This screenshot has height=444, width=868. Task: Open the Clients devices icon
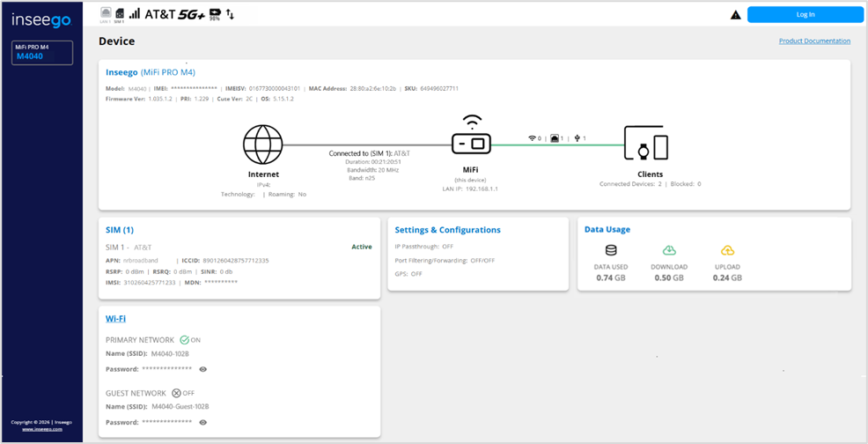click(x=646, y=143)
